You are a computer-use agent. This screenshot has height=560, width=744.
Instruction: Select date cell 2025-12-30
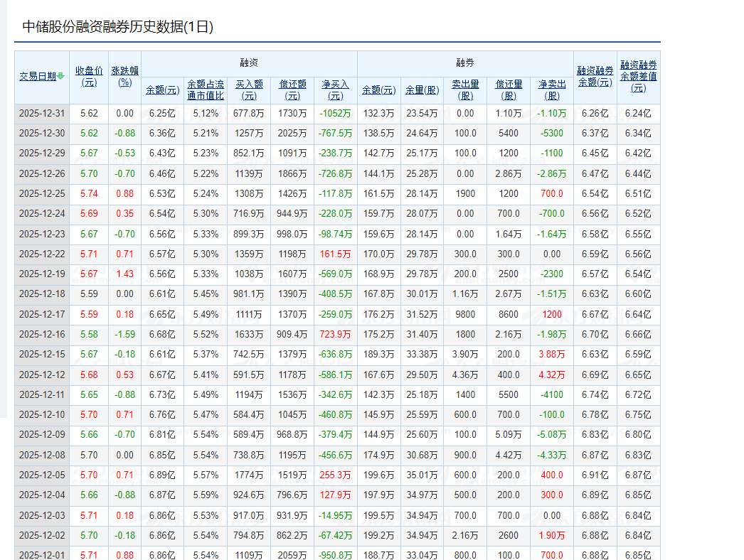pyautogui.click(x=42, y=133)
